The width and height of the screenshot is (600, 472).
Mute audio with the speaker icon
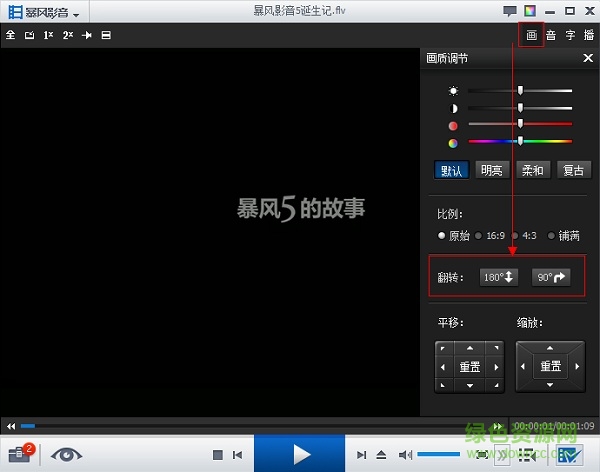(406, 455)
